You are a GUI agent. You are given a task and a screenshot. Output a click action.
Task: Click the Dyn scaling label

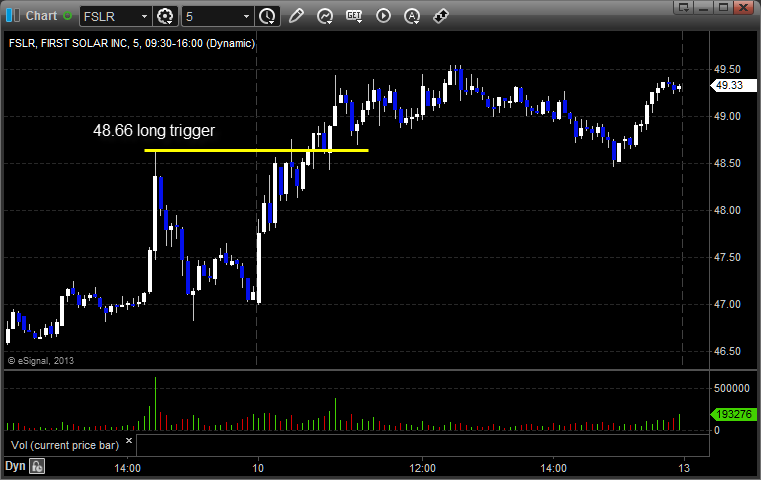click(15, 466)
